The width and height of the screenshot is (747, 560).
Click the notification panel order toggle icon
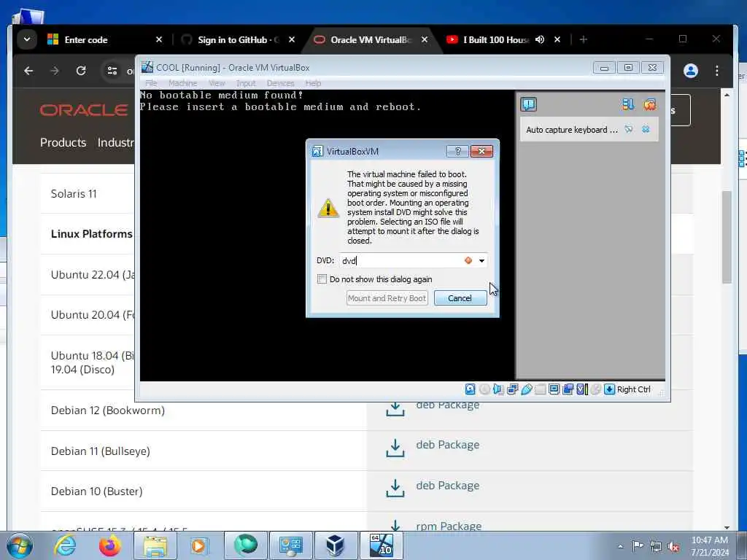click(x=628, y=104)
